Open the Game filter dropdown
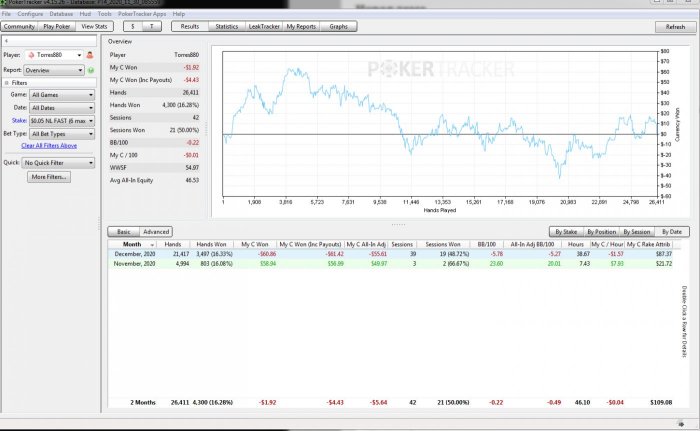This screenshot has height=431, width=700. [62, 95]
